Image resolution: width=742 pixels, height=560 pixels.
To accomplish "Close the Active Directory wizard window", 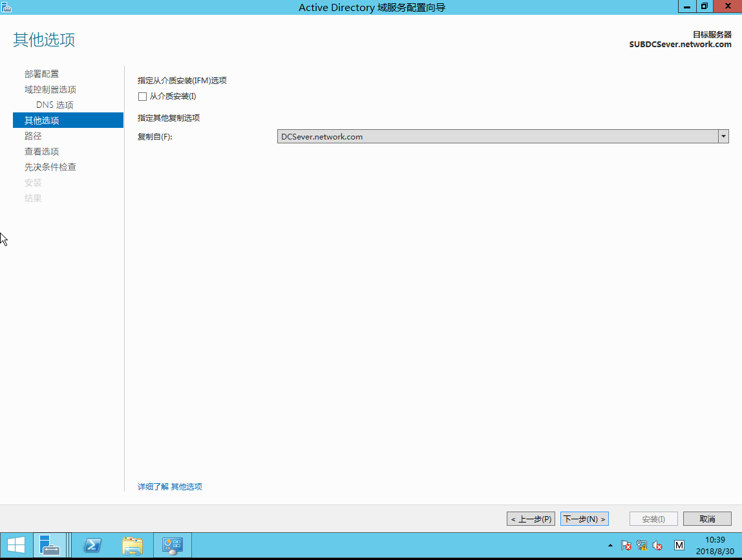I will click(x=728, y=6).
